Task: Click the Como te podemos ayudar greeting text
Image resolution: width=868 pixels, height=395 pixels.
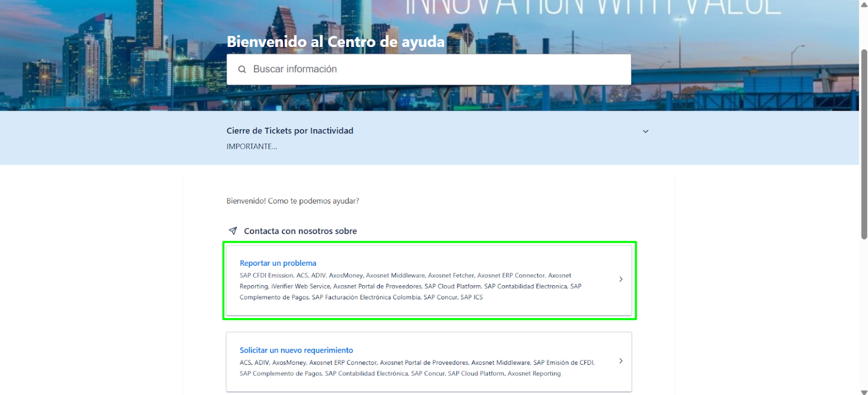Action: [x=293, y=201]
